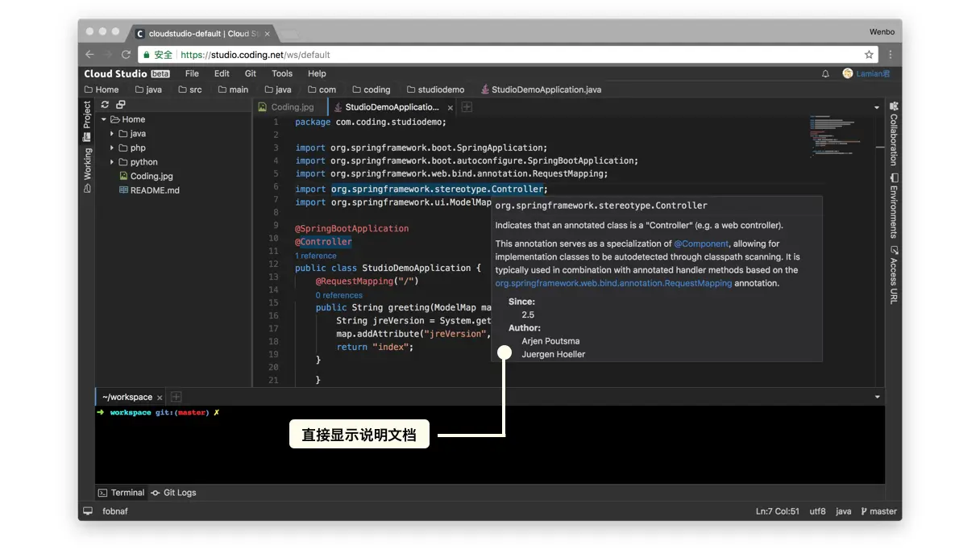The width and height of the screenshot is (980, 550).
Task: Open the Environments side panel
Action: (x=893, y=206)
